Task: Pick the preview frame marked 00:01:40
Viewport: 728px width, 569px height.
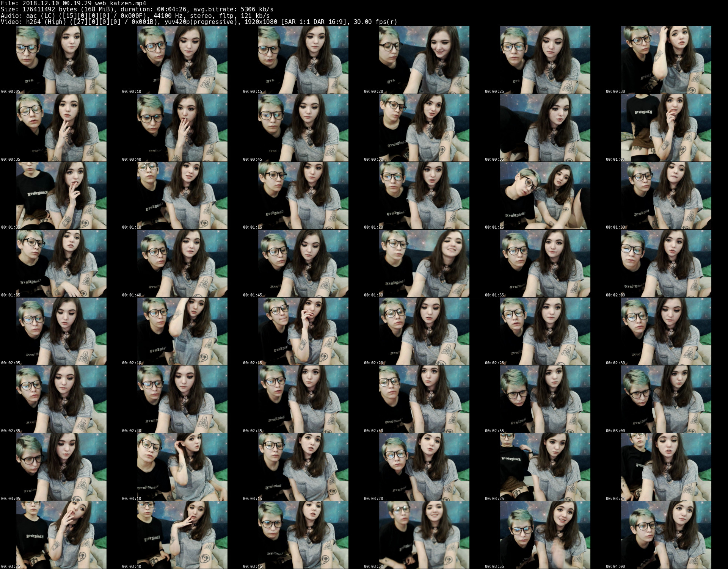Action: [182, 263]
